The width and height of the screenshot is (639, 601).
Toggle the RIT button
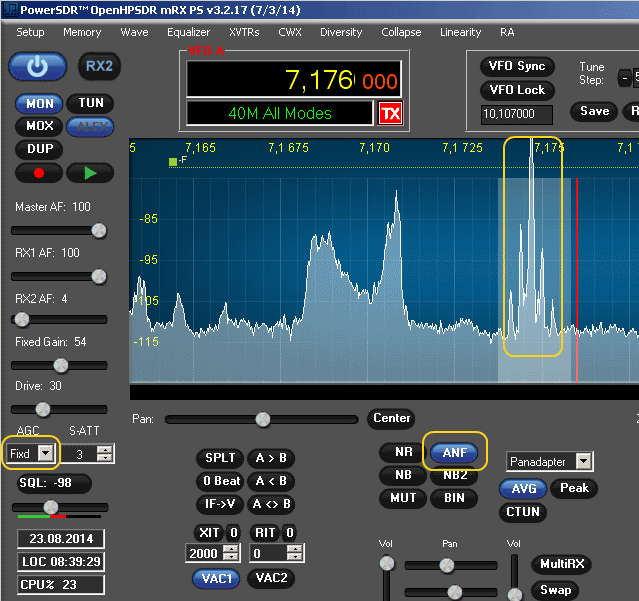(265, 533)
